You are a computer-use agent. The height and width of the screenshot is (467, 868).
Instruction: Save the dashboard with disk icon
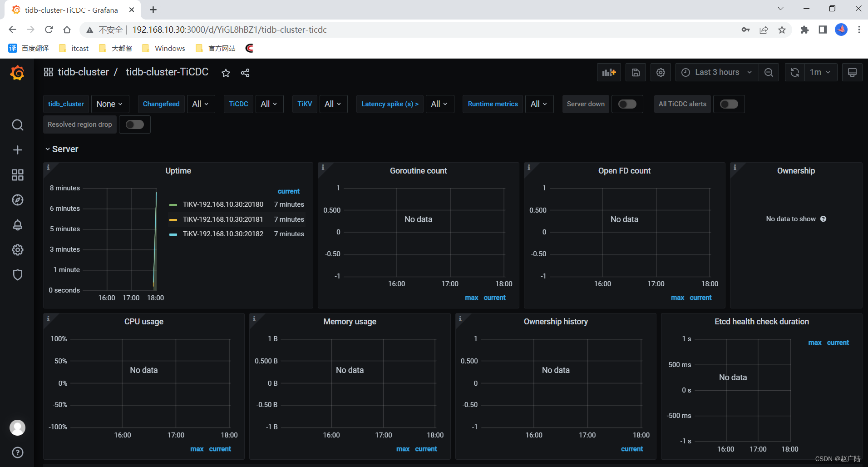coord(636,72)
